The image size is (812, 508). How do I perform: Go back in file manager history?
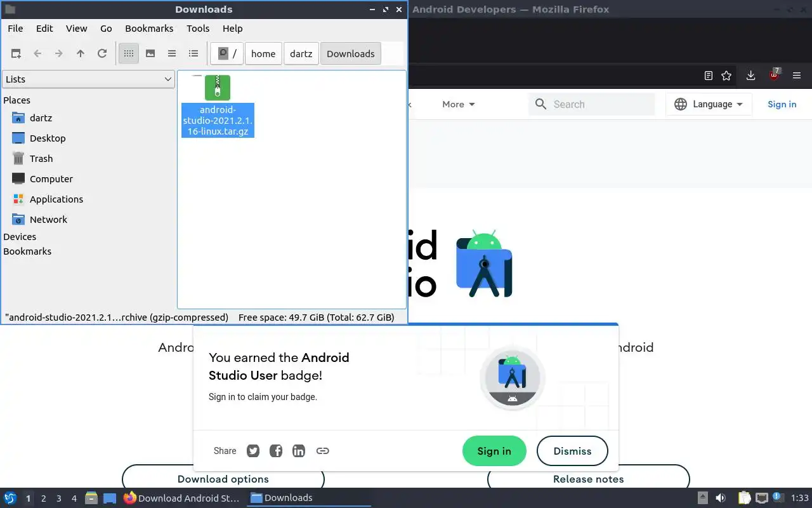[x=37, y=54]
